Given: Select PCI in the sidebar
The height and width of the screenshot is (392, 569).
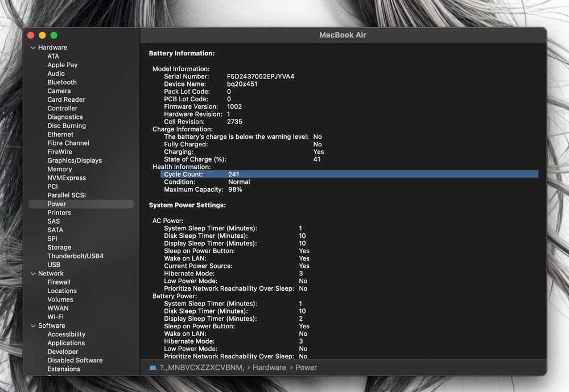Looking at the screenshot, I should click(52, 187).
